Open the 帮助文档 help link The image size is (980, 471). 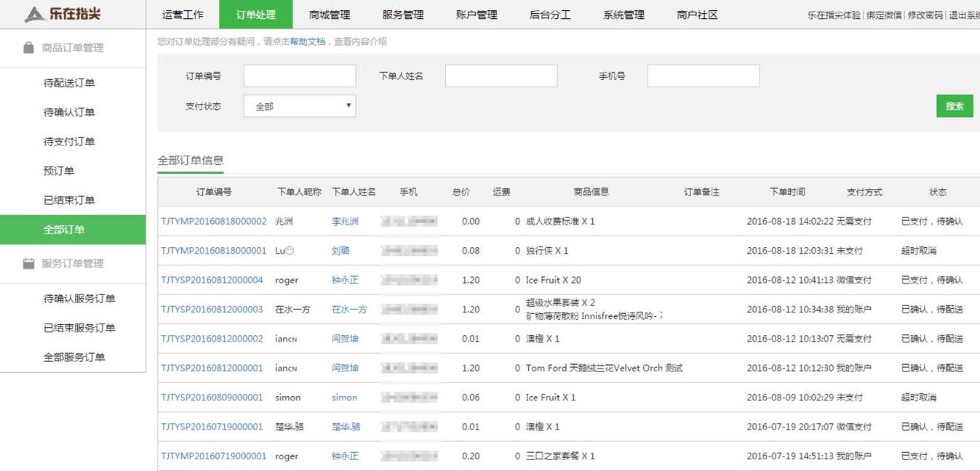coord(307,42)
